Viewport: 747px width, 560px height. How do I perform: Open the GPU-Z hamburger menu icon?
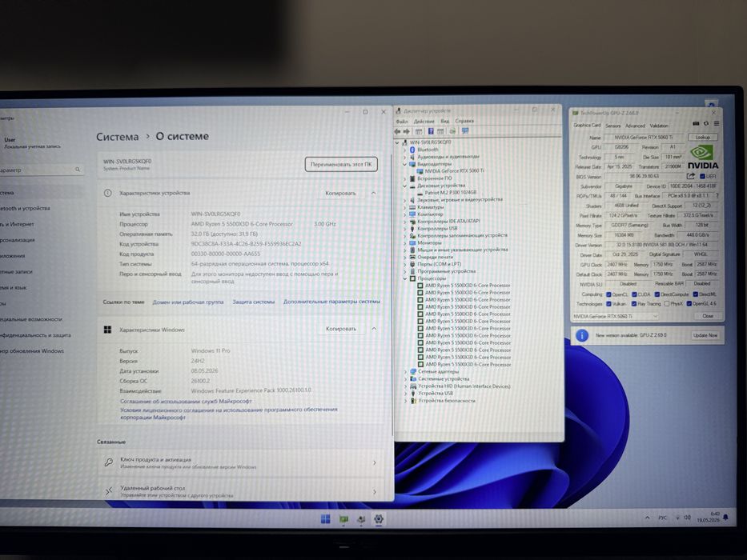pos(716,124)
